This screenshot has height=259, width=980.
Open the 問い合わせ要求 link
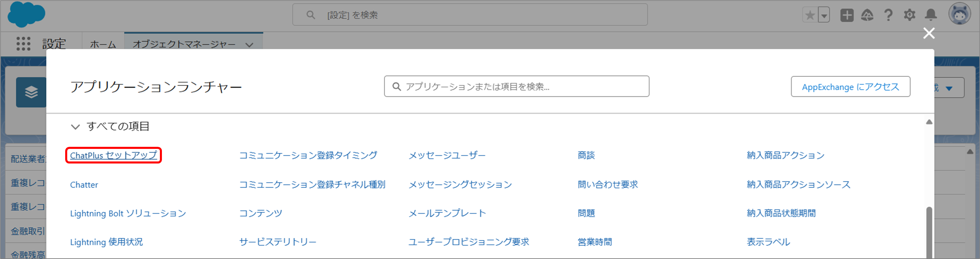click(608, 185)
